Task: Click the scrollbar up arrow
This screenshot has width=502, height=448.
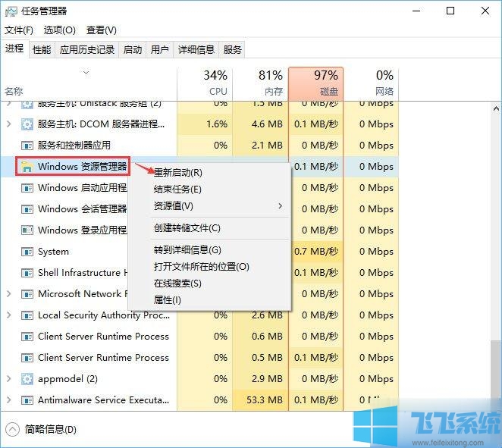Action: [x=496, y=109]
